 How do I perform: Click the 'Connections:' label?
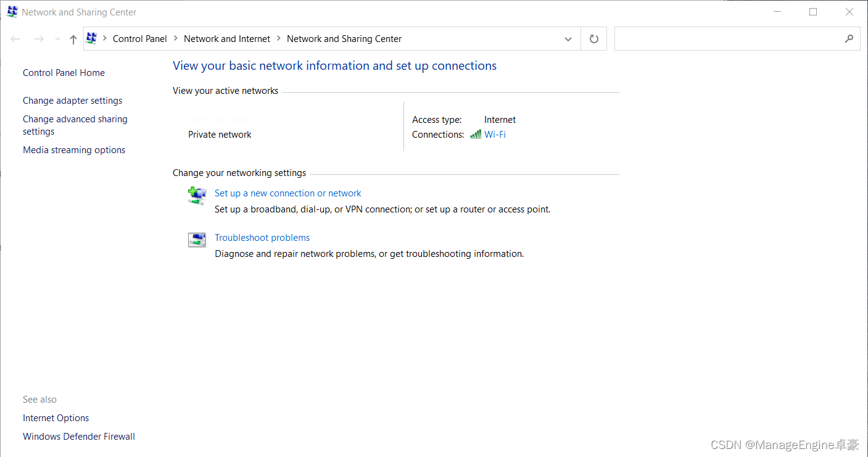[x=438, y=135]
